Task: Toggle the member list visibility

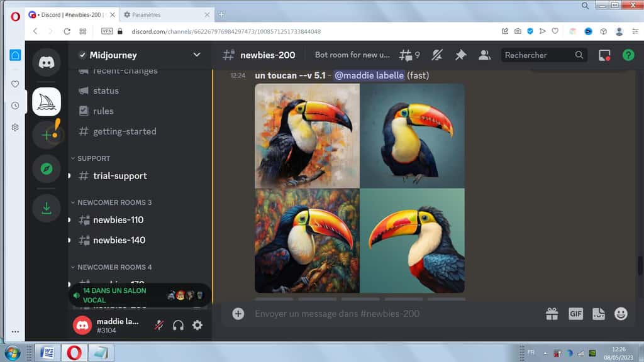Action: pos(484,55)
